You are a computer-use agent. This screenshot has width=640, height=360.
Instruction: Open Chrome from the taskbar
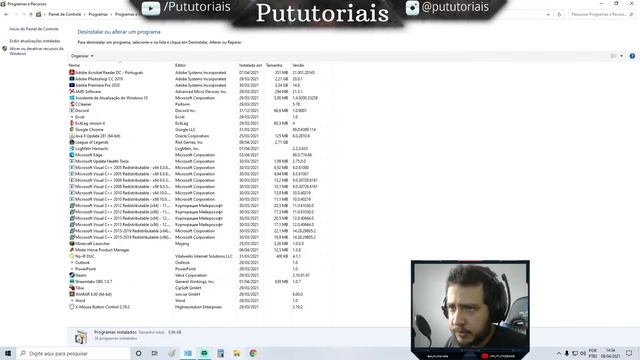pyautogui.click(x=253, y=353)
